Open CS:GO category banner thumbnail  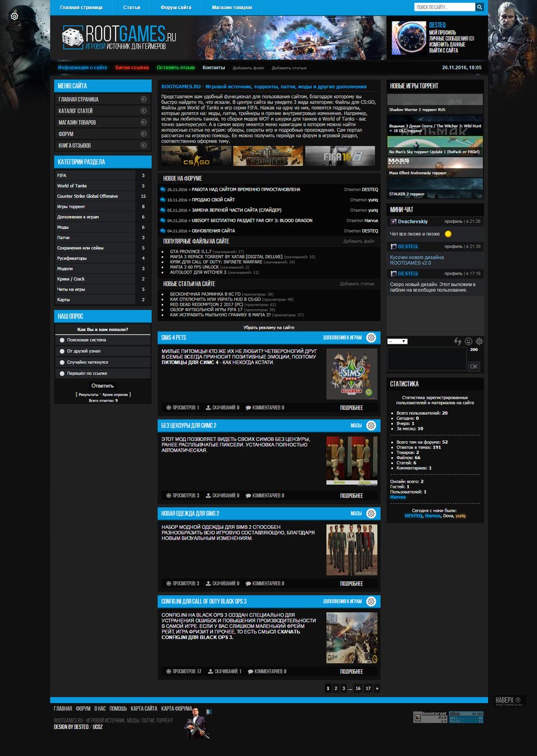tap(196, 156)
